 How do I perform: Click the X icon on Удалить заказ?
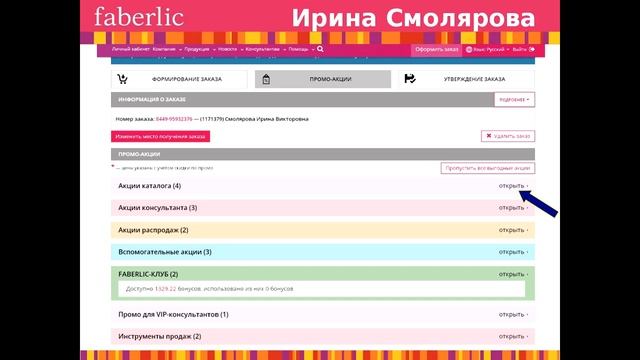(x=489, y=136)
